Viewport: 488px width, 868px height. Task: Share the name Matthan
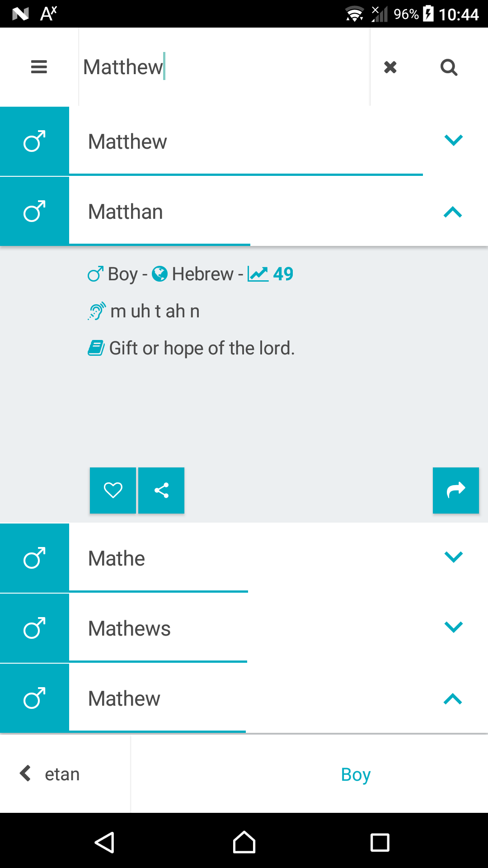pyautogui.click(x=161, y=490)
